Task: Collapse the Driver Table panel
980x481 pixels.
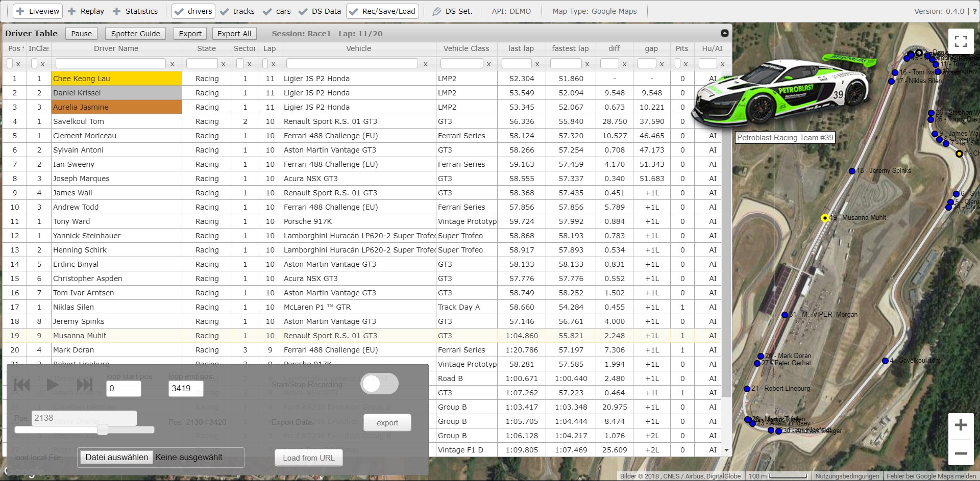Action: click(724, 33)
